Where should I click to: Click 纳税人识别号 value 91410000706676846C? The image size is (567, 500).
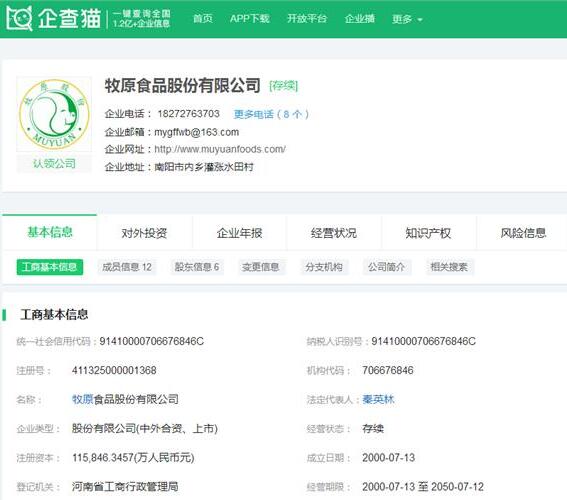coord(423,341)
